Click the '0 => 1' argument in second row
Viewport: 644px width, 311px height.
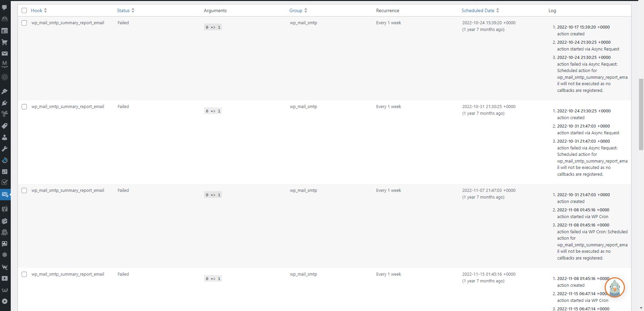[213, 111]
